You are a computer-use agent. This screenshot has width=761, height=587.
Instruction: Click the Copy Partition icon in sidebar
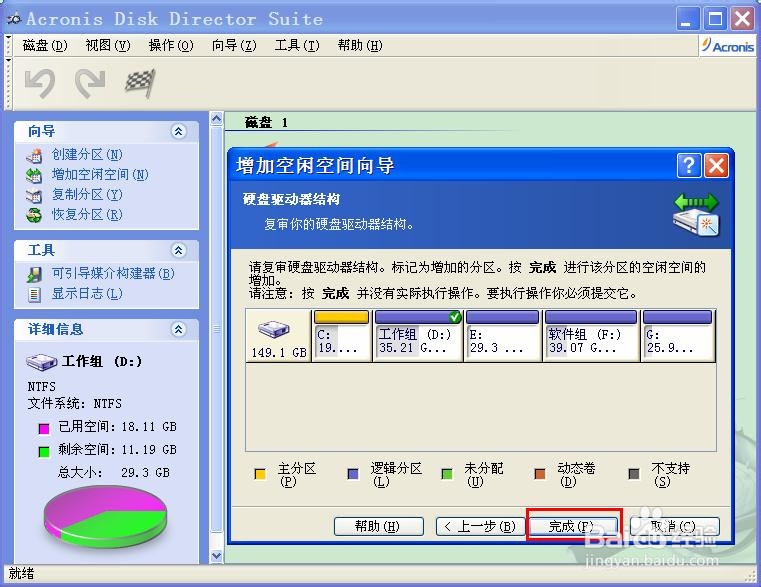click(34, 195)
